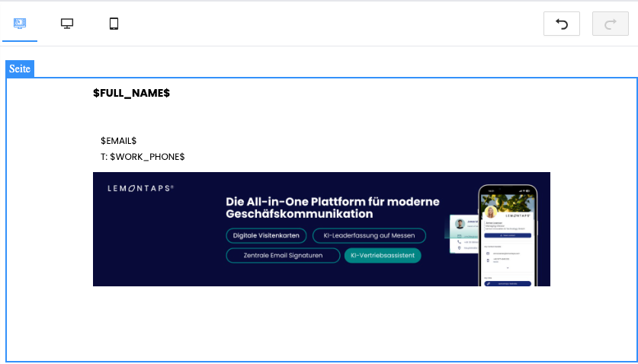Switch to the mobile phone view
The image size is (638, 364).
[114, 24]
